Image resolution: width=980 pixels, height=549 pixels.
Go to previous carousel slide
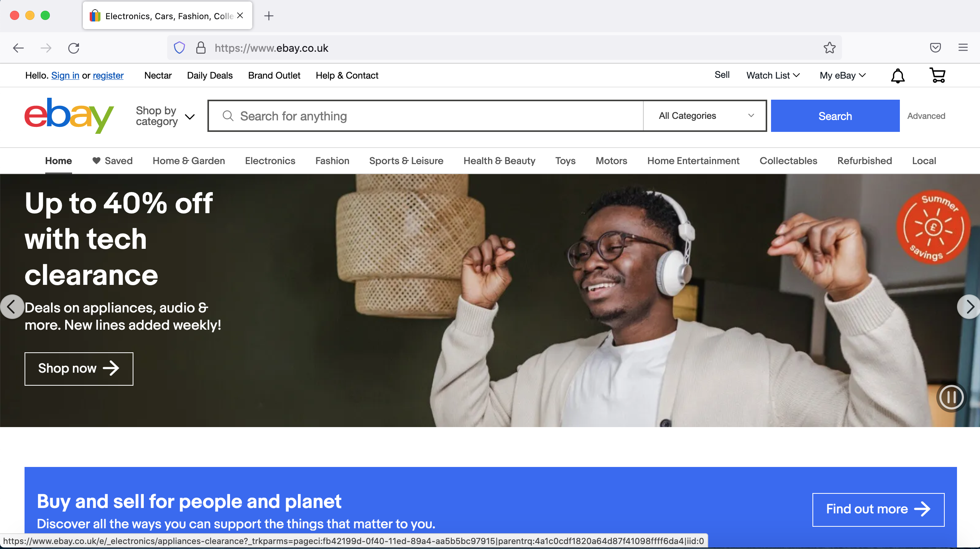(x=12, y=307)
